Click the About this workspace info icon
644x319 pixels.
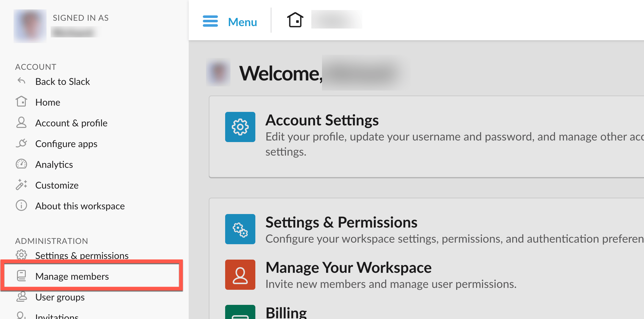(x=21, y=205)
